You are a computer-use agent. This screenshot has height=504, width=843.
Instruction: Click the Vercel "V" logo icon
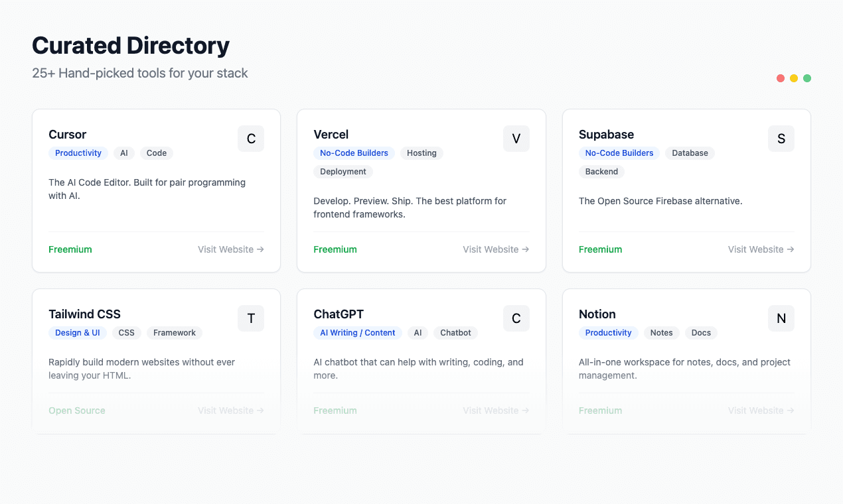coord(516,139)
